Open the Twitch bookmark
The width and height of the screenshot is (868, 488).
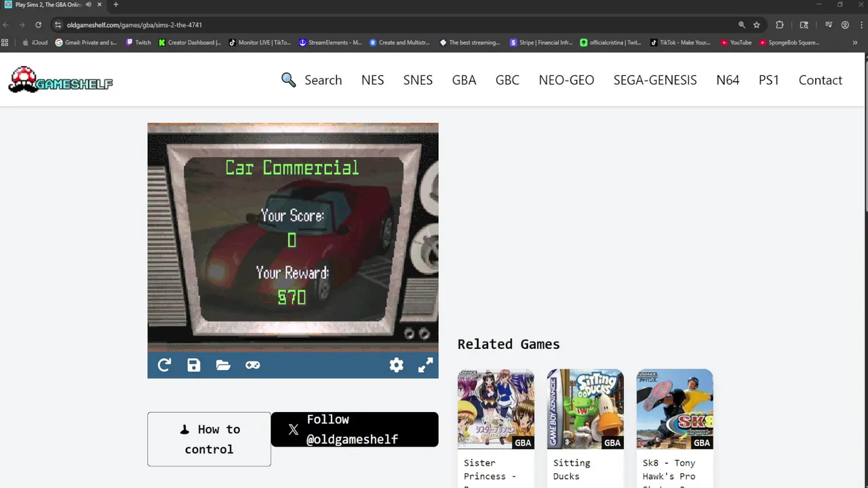138,43
